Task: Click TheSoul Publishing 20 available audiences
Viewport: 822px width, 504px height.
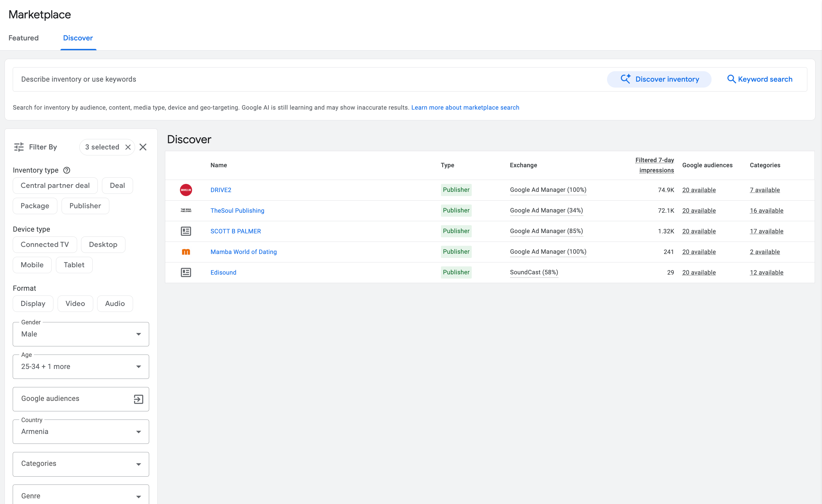Action: point(699,211)
